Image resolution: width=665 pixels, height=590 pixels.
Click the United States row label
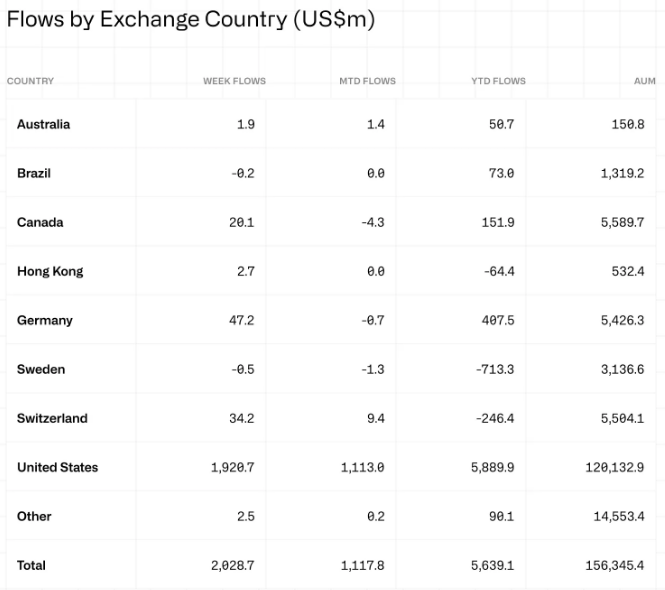(57, 467)
